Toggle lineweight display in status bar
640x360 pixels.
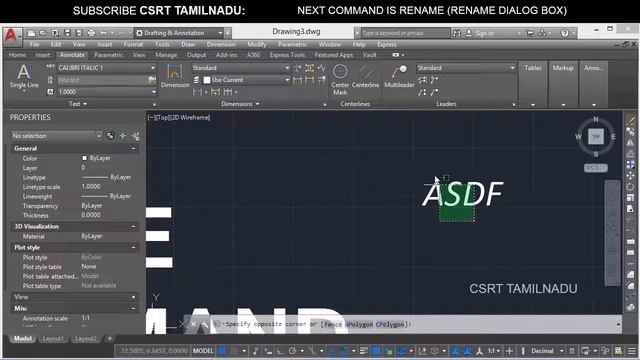tap(363, 351)
